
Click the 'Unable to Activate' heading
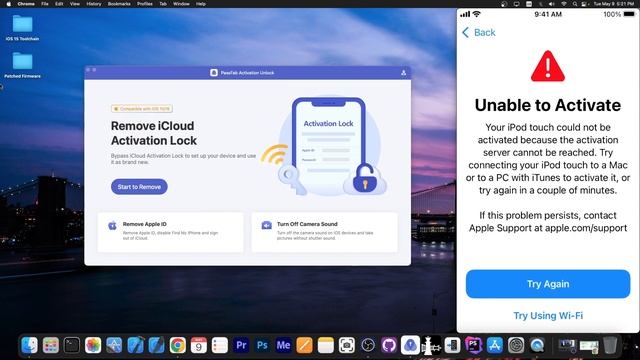click(548, 105)
